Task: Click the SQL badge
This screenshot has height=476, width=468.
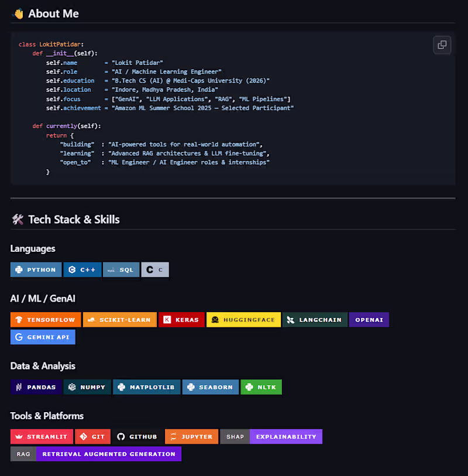Action: click(x=121, y=269)
